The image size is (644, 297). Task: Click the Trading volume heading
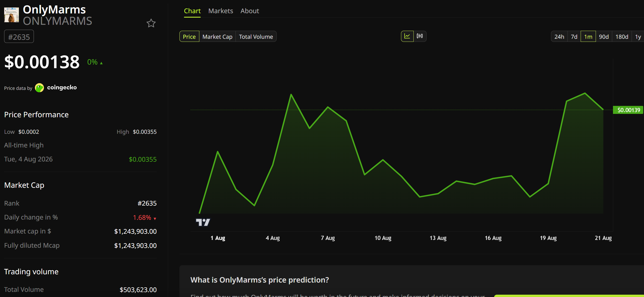tap(31, 272)
